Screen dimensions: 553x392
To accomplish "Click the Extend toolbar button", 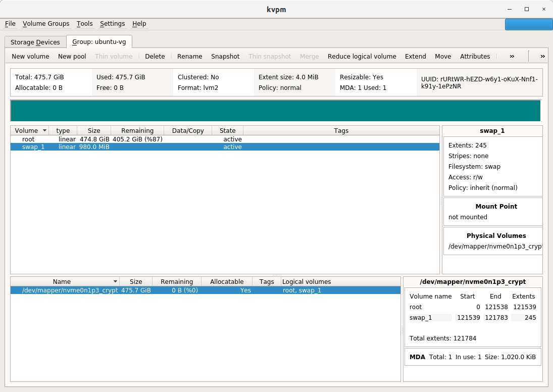I will pos(415,57).
